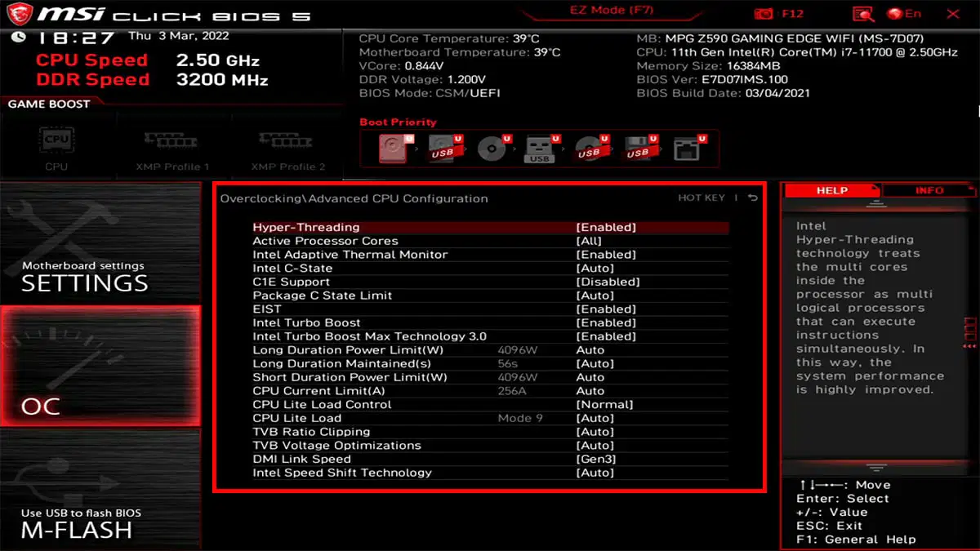Click the Overclocking\Advanced CPU Configuration breadcrumb

(354, 198)
